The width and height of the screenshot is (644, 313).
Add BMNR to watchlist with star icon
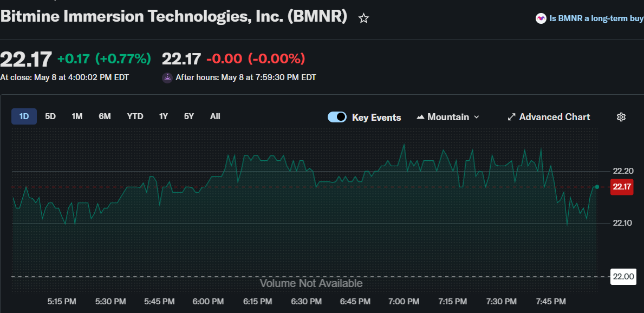pos(363,18)
